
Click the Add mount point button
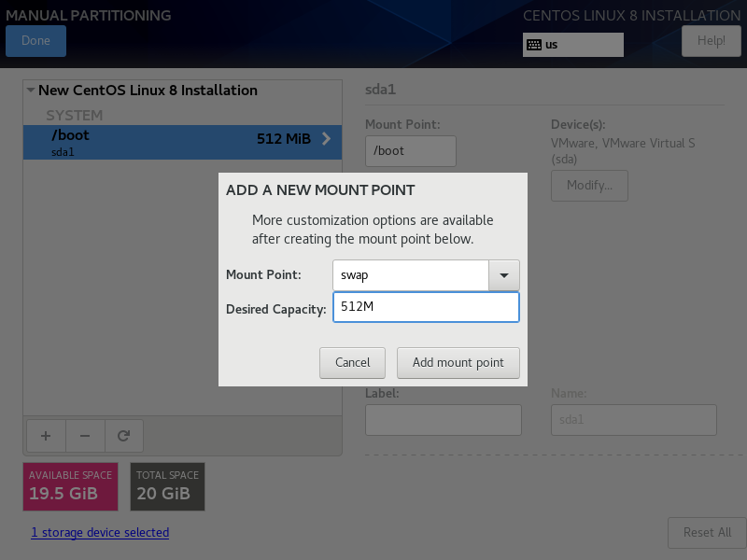point(458,363)
